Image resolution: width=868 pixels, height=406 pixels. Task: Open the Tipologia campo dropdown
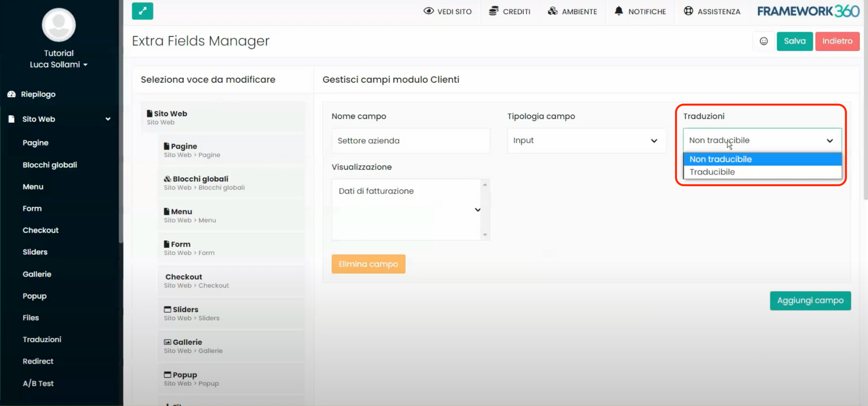586,141
